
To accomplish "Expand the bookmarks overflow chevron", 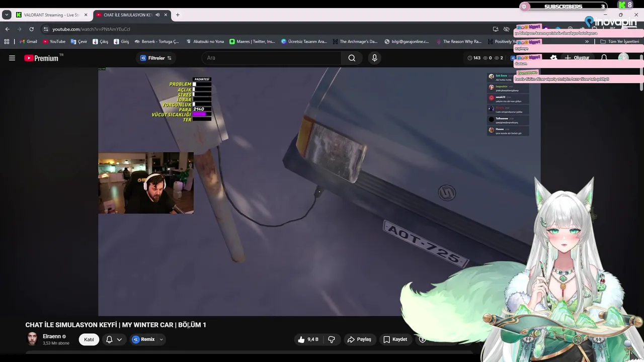I will pyautogui.click(x=587, y=41).
